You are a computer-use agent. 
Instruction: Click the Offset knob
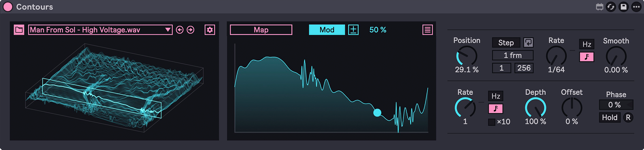point(572,108)
